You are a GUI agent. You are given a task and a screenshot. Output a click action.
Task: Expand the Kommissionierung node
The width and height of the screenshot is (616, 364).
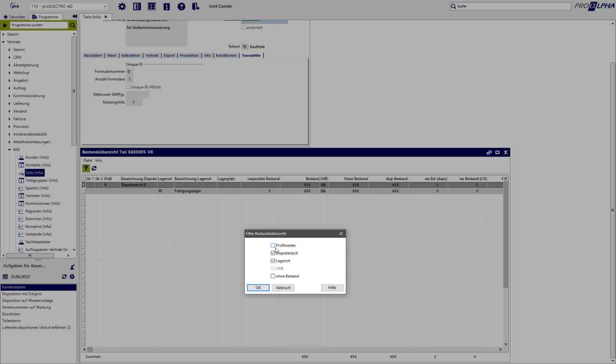click(x=9, y=96)
